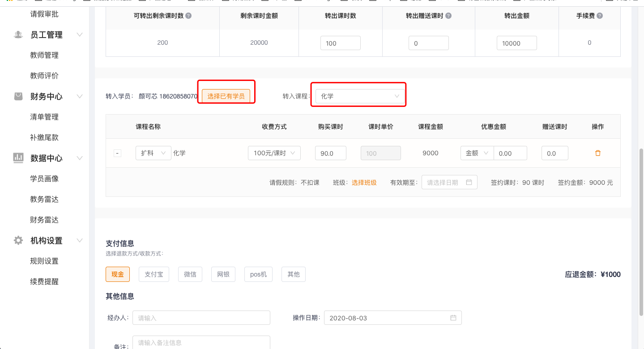Click the 选择班级 link
This screenshot has height=349, width=644.
tap(364, 183)
